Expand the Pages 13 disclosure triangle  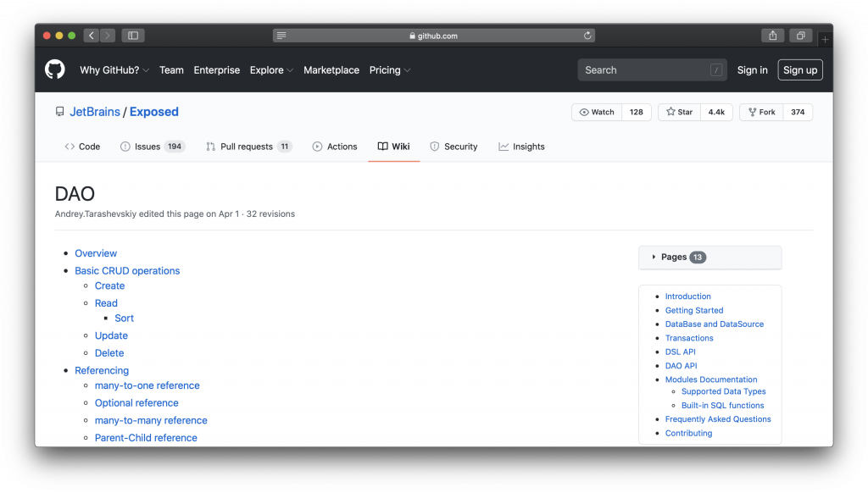654,257
